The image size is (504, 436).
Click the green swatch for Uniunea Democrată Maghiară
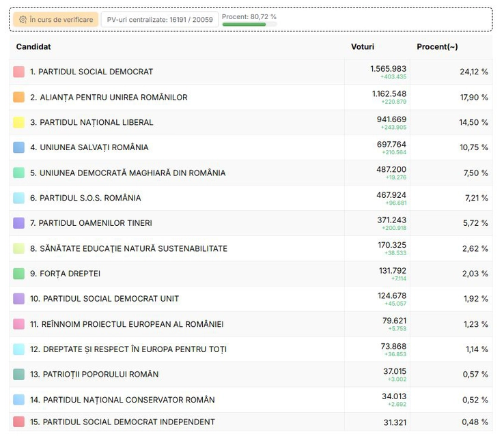[19, 173]
